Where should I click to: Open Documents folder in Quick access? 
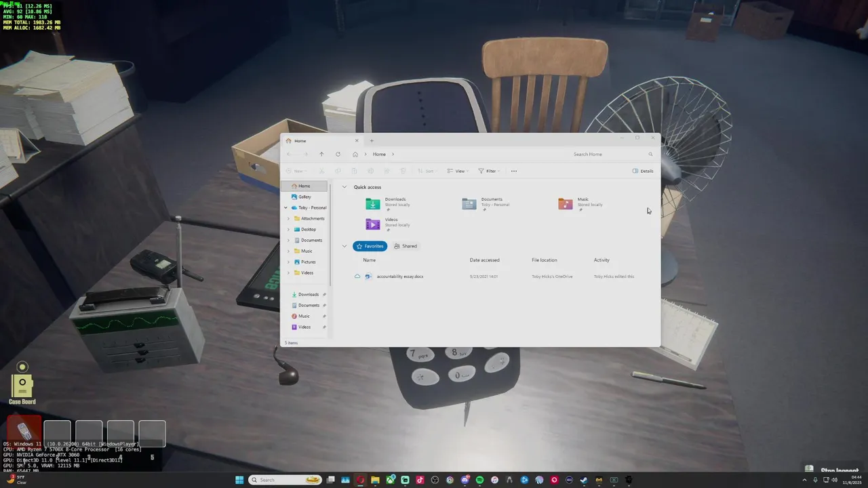tap(487, 204)
